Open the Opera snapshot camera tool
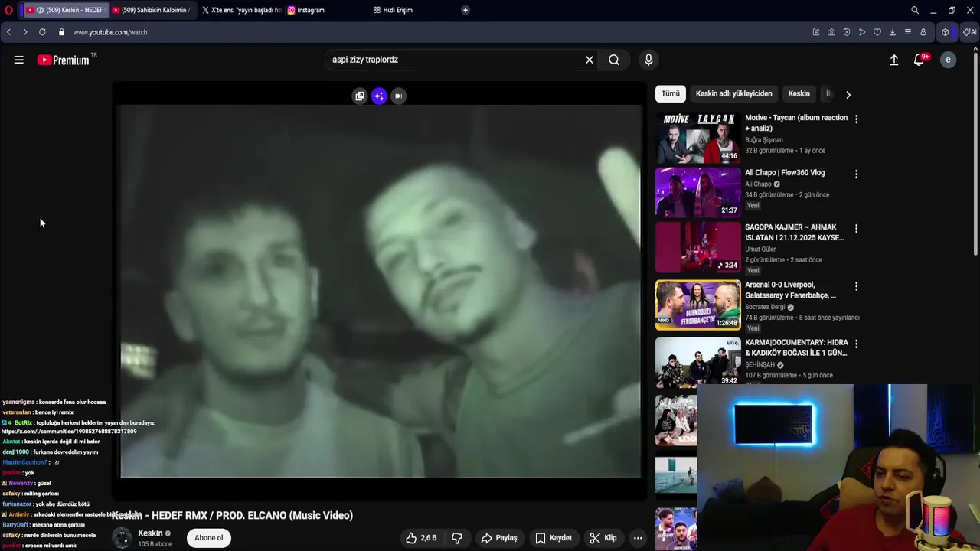Viewport: 980px width, 551px height. [831, 32]
